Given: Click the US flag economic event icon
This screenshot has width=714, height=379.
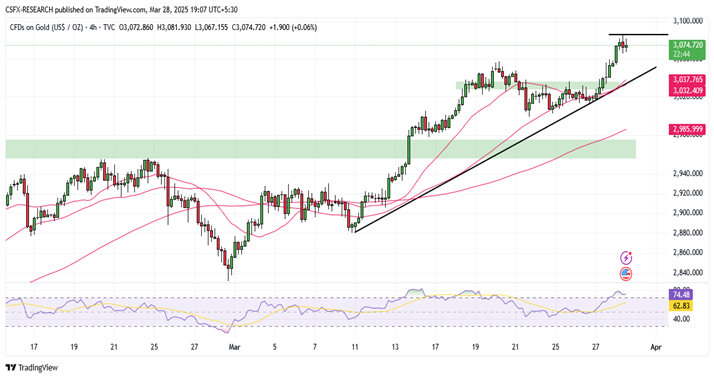Looking at the screenshot, I should (626, 274).
